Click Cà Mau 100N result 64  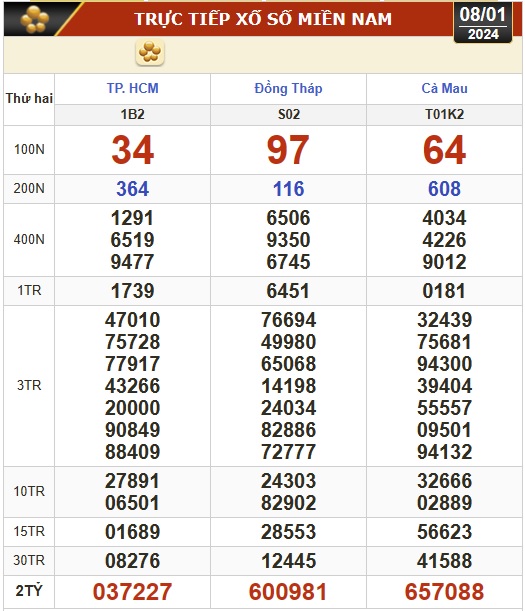pyautogui.click(x=444, y=150)
